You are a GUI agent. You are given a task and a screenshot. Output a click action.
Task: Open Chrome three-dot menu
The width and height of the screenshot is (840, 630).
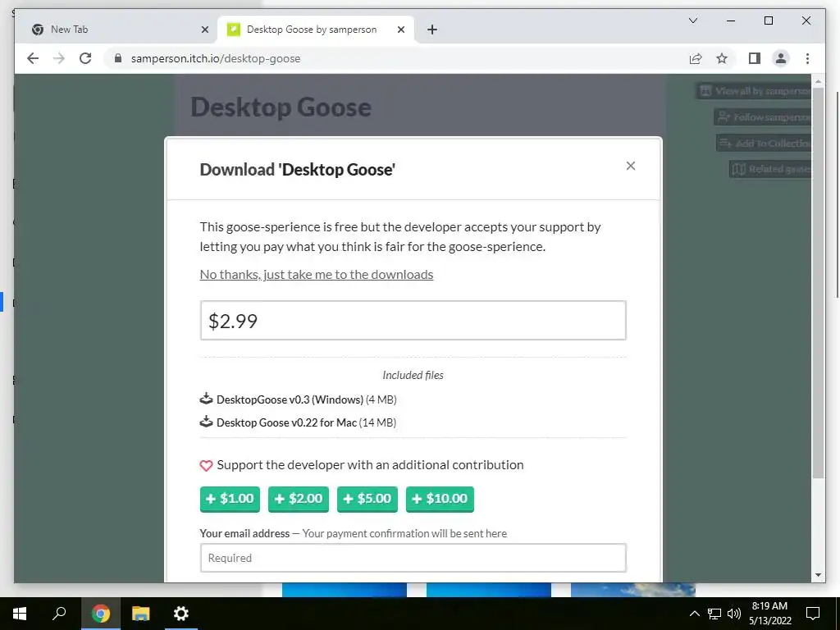[807, 58]
